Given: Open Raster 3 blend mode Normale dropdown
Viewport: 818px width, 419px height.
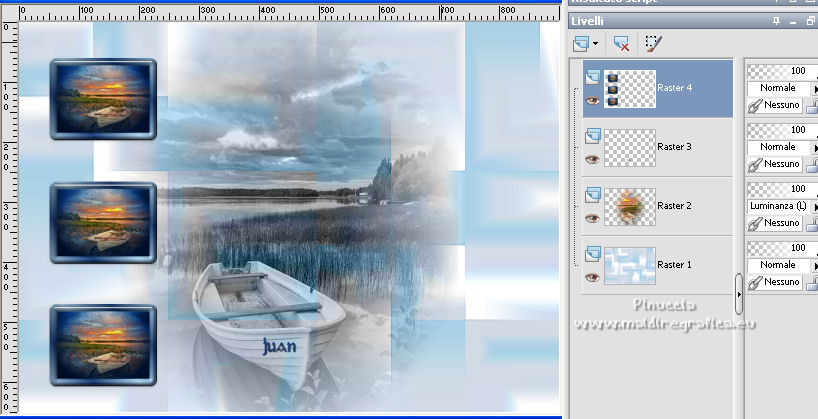Looking at the screenshot, I should pos(778,147).
